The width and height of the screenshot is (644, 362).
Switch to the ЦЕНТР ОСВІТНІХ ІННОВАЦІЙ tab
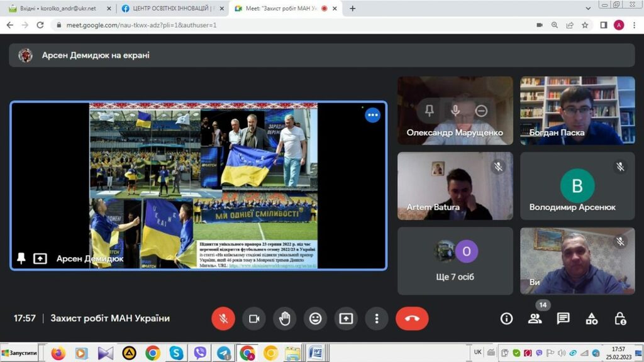(169, 9)
